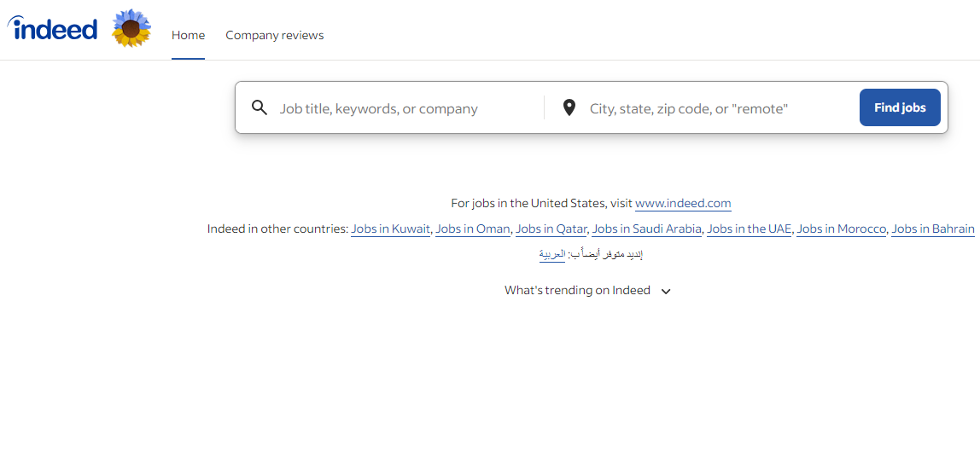The image size is (980, 475).
Task: Follow the Jobs in the UAE link
Action: point(749,229)
